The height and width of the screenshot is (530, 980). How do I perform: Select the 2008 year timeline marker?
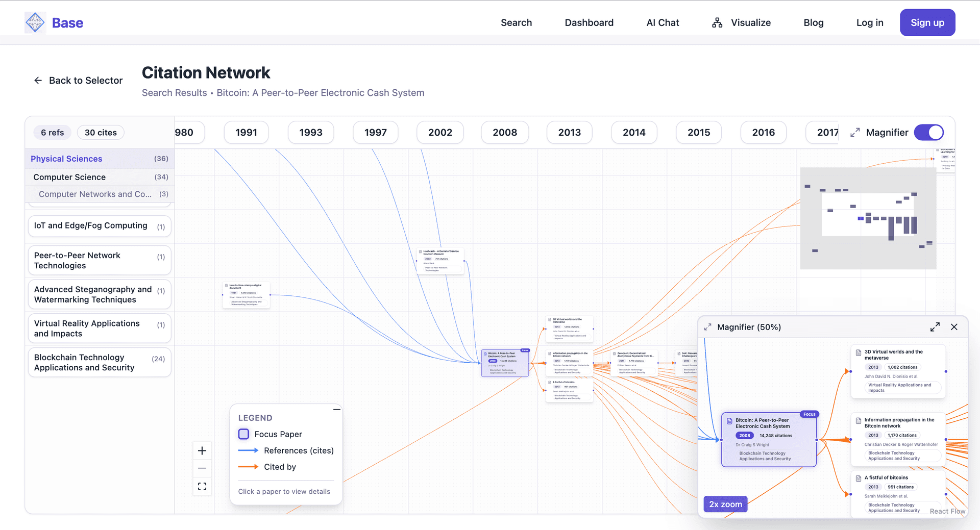pos(504,133)
